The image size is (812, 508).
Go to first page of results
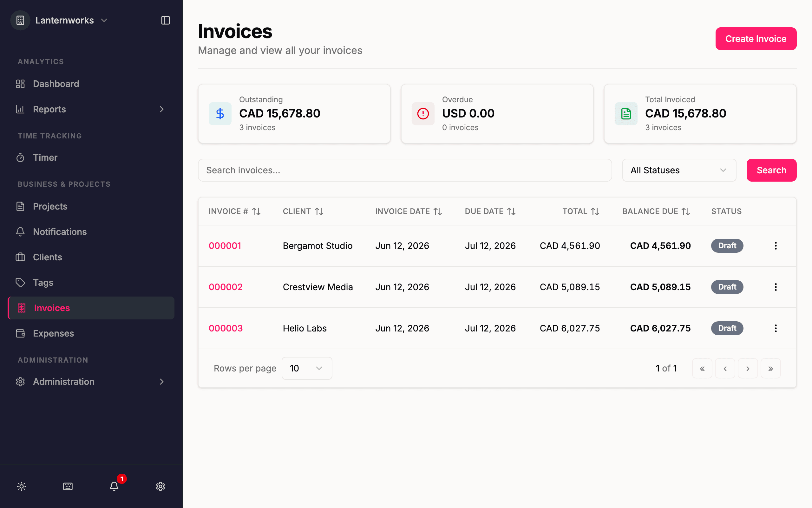pos(702,368)
